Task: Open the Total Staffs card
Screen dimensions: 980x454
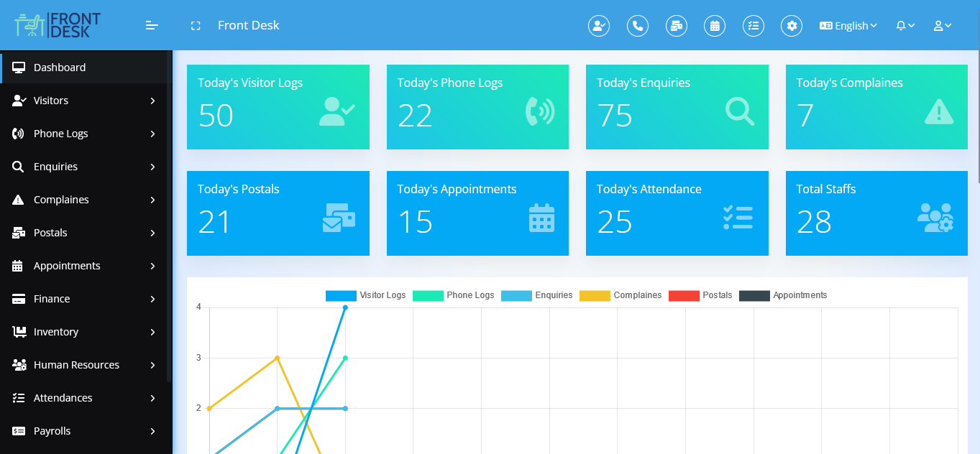Action: [876, 213]
